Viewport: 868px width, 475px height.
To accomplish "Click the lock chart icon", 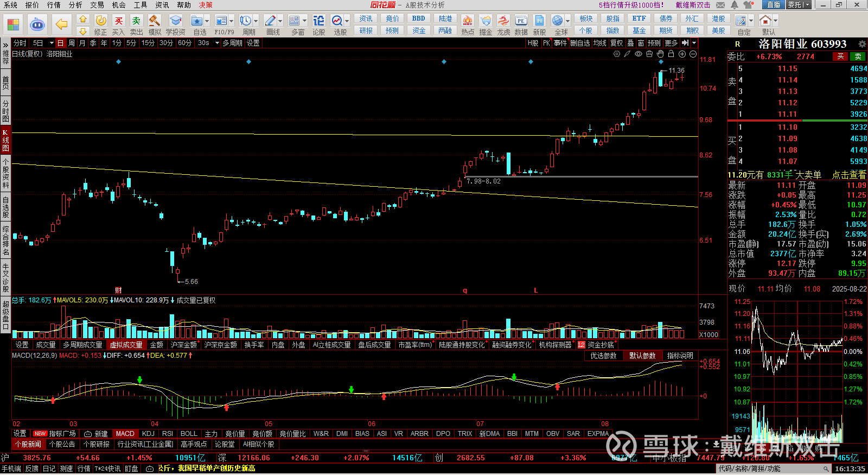I will point(671,54).
